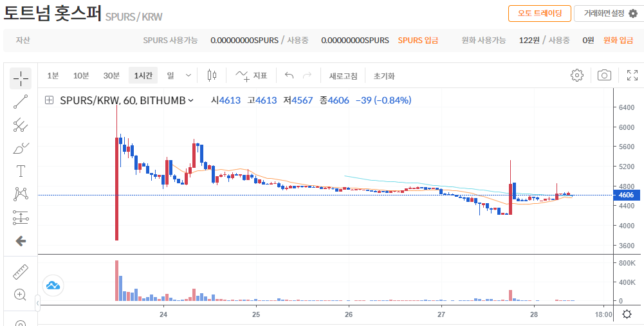Select the crosshair cursor tool
The image size is (644, 326).
[x=21, y=78]
